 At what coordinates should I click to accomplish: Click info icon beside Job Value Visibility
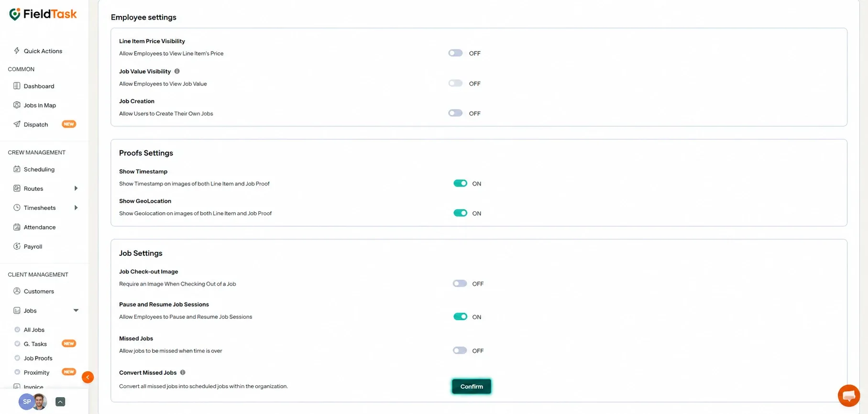click(177, 71)
